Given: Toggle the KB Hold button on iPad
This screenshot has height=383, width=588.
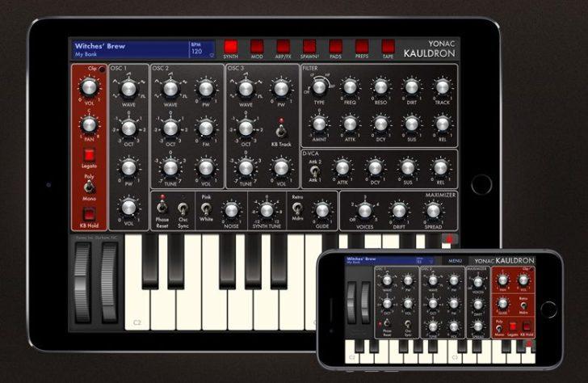Looking at the screenshot, I should [89, 214].
